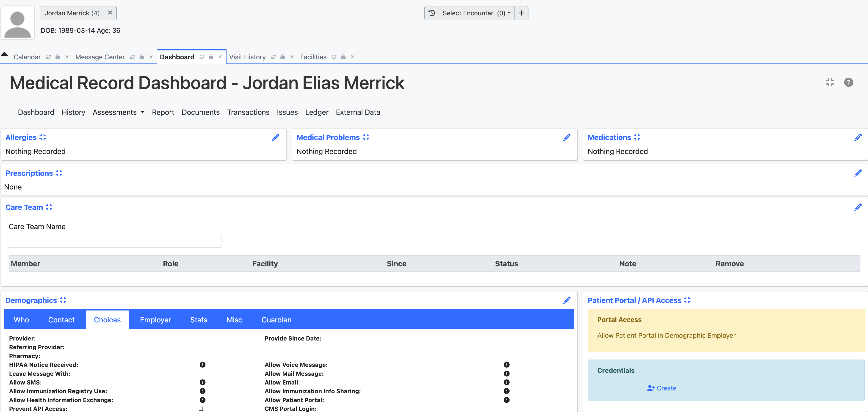Screen dimensions: 868x412
Task: Edit the Prescriptions section
Action: point(858,173)
